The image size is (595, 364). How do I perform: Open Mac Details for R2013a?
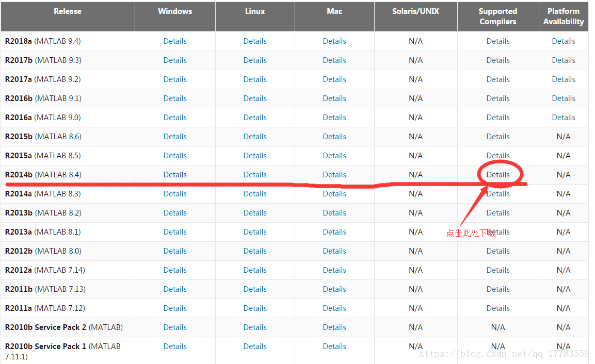pos(334,232)
